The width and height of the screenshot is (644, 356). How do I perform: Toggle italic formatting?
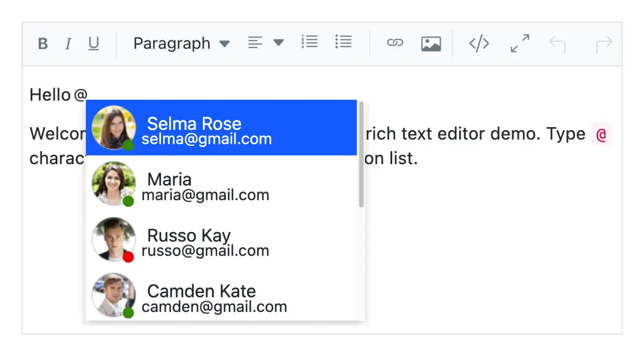click(68, 43)
